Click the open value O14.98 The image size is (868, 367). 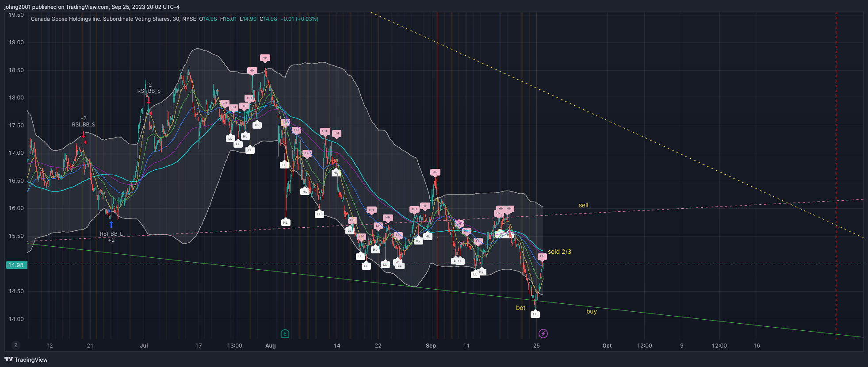208,19
